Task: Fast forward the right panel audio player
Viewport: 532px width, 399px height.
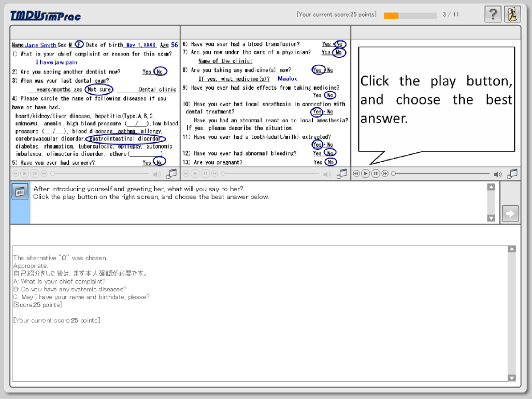Action: coord(385,174)
